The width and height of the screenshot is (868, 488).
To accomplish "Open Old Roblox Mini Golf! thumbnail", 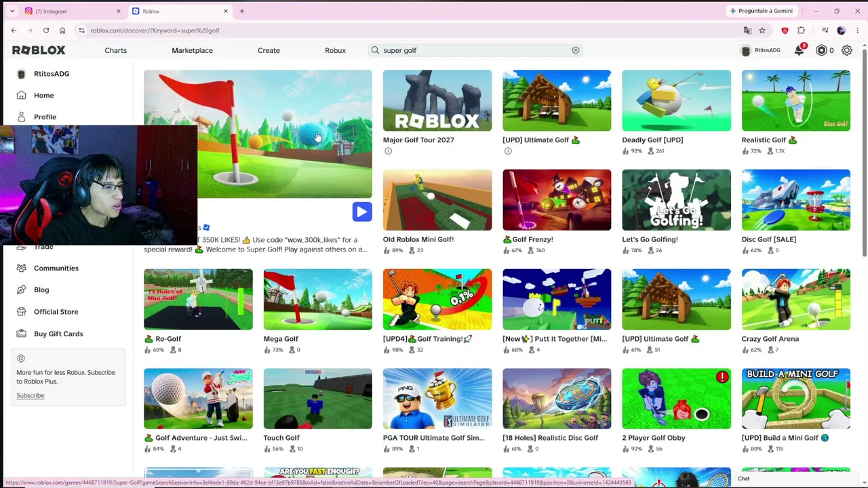I will pos(437,200).
